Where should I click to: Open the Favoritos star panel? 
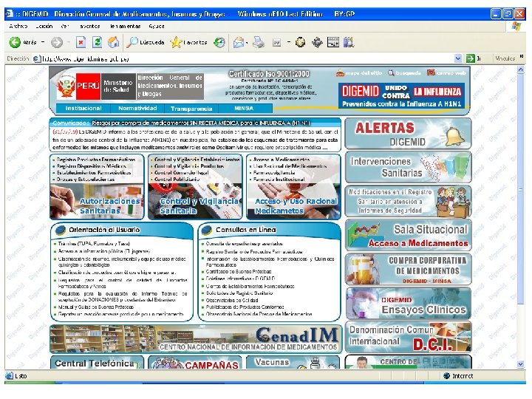click(x=188, y=42)
